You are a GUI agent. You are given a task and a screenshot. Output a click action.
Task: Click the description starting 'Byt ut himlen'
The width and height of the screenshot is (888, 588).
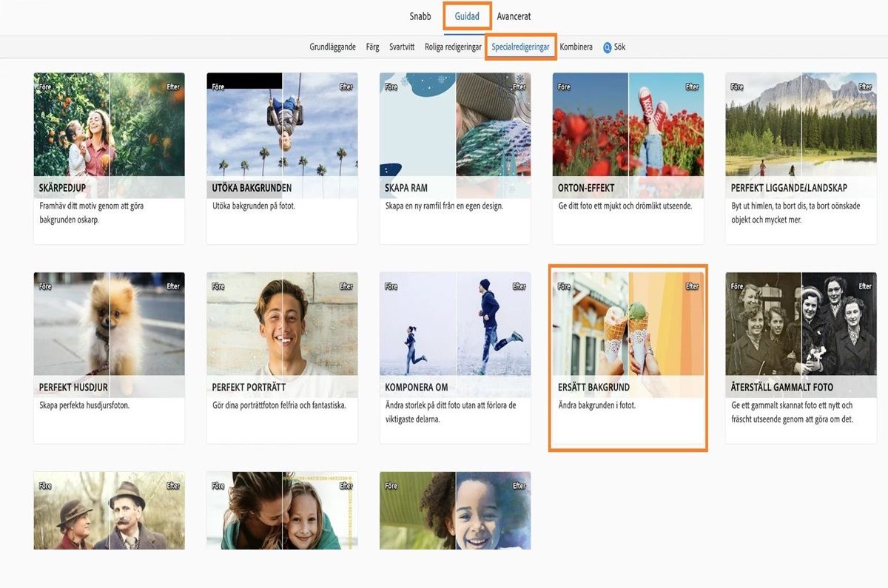(795, 213)
